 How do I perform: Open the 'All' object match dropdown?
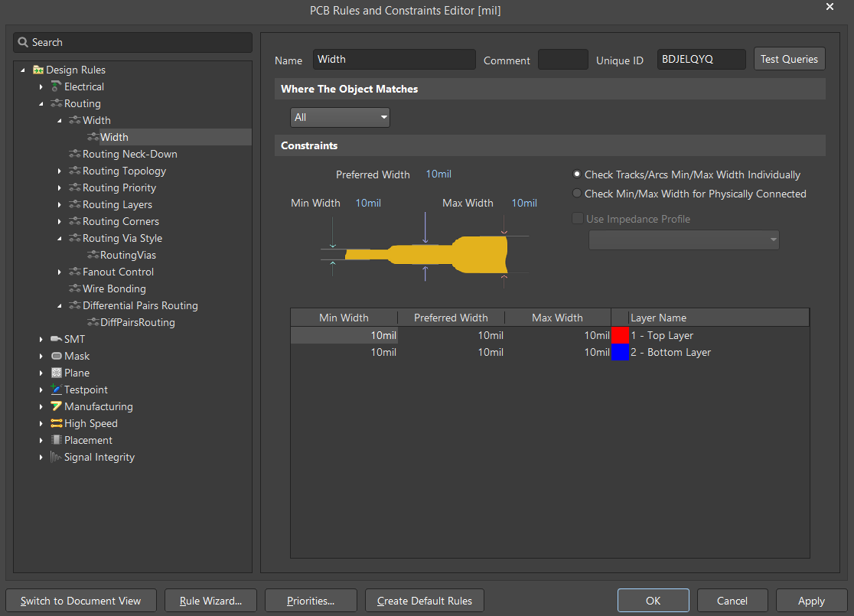click(x=340, y=117)
